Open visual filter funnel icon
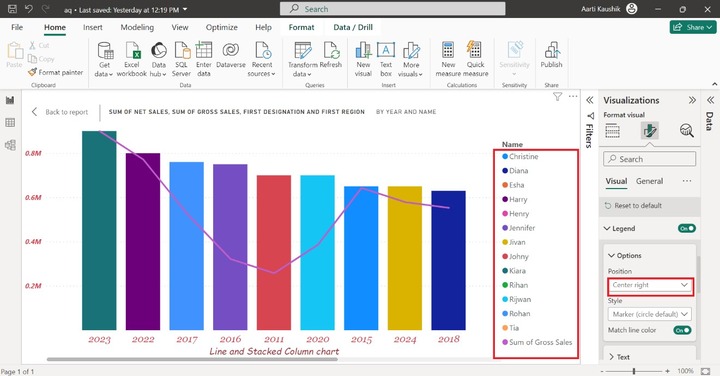720x376 pixels. [557, 96]
